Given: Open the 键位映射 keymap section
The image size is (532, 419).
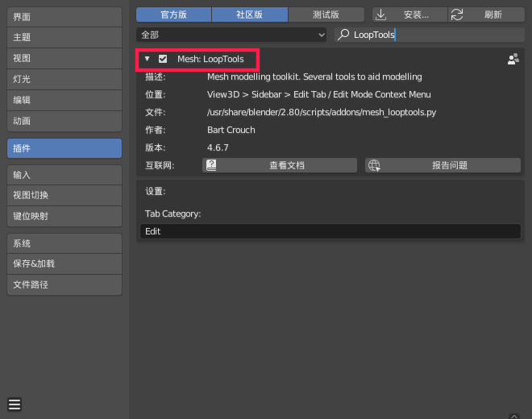Looking at the screenshot, I should click(x=64, y=217).
